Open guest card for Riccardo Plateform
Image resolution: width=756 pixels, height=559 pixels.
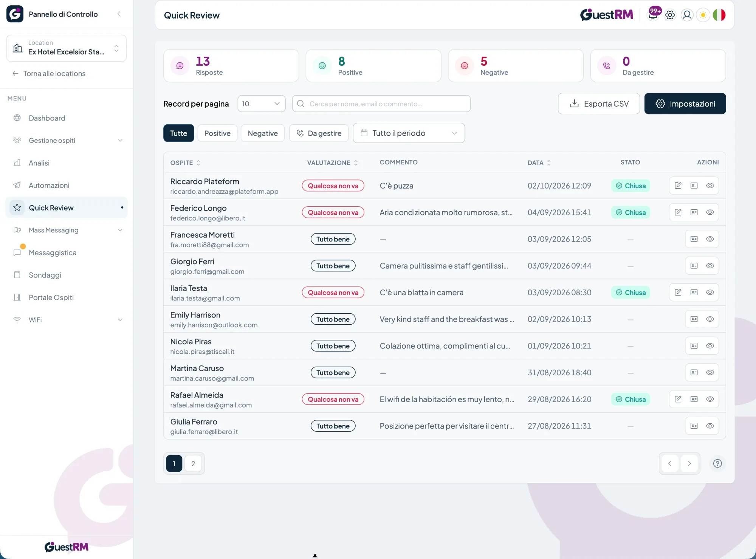point(694,186)
